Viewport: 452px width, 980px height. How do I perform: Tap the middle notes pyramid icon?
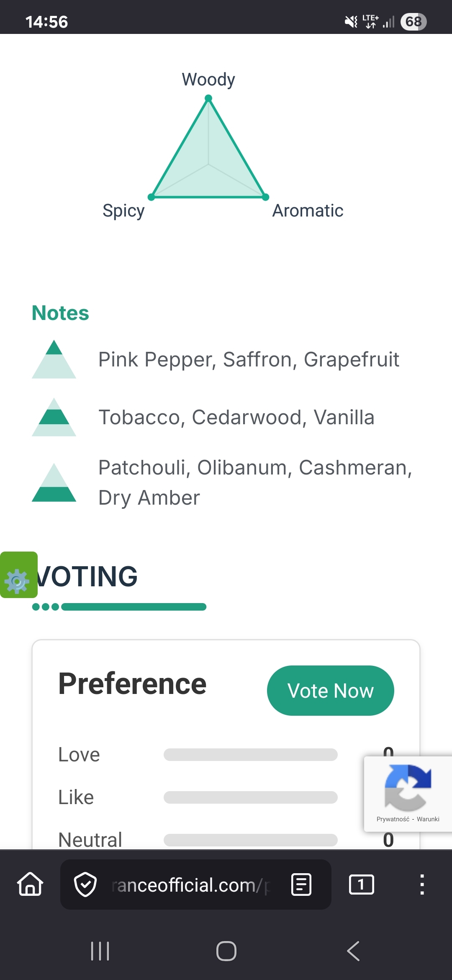[54, 417]
